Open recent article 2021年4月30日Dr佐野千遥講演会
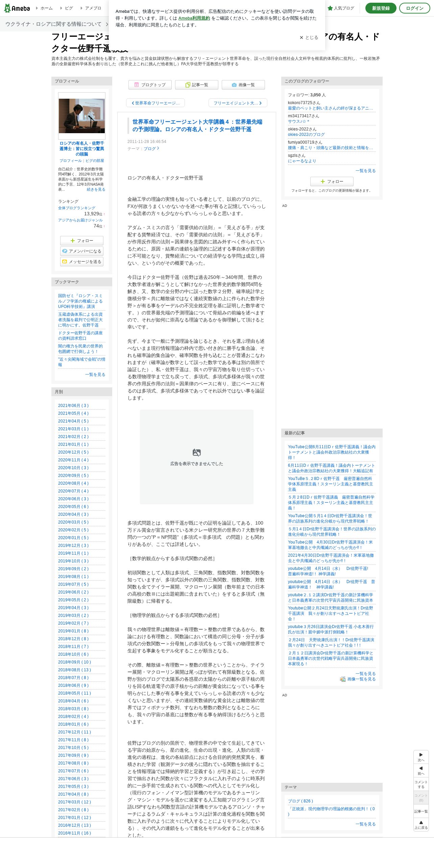 [331, 558]
